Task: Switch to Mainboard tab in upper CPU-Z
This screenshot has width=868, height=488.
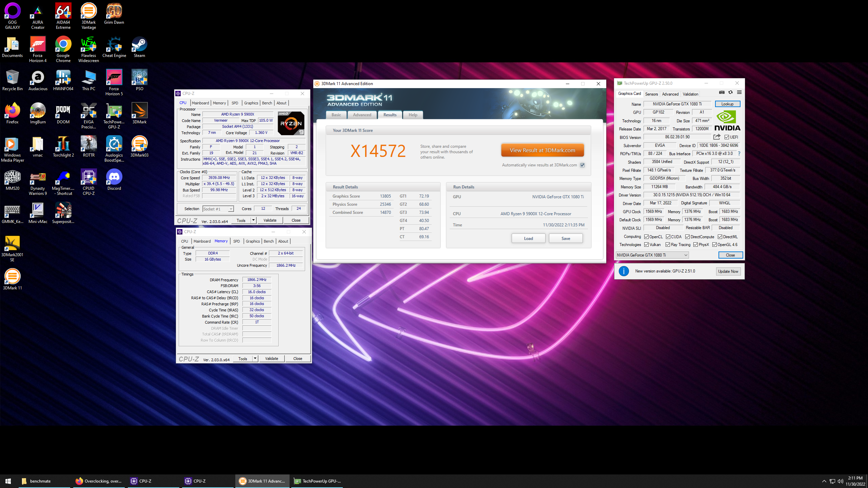Action: click(x=200, y=103)
